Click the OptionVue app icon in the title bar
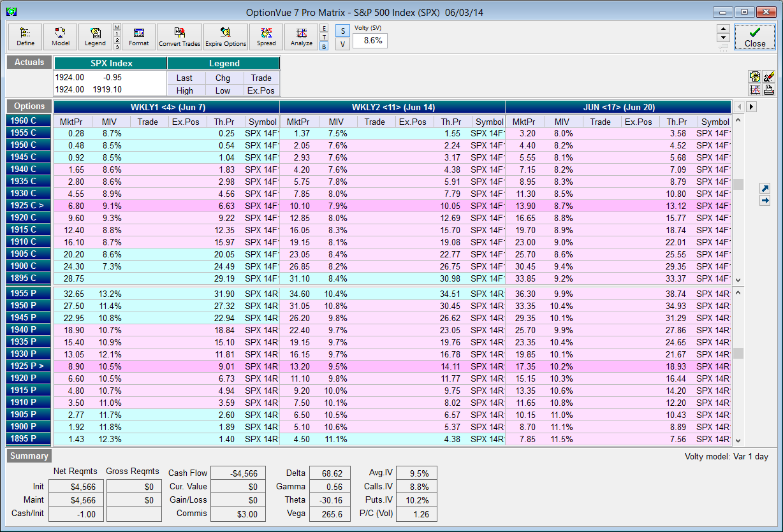 [x=11, y=11]
